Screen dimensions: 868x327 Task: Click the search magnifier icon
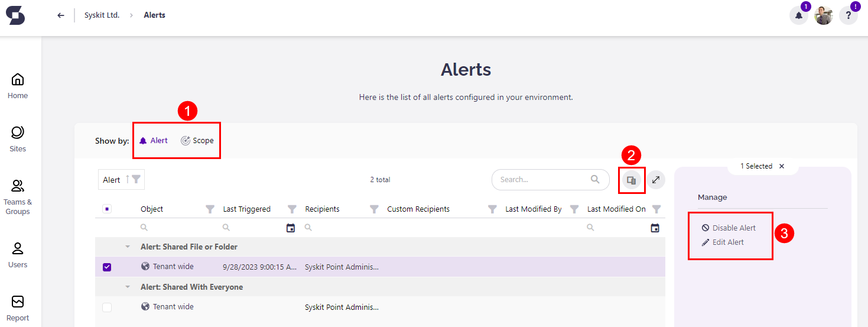[595, 179]
